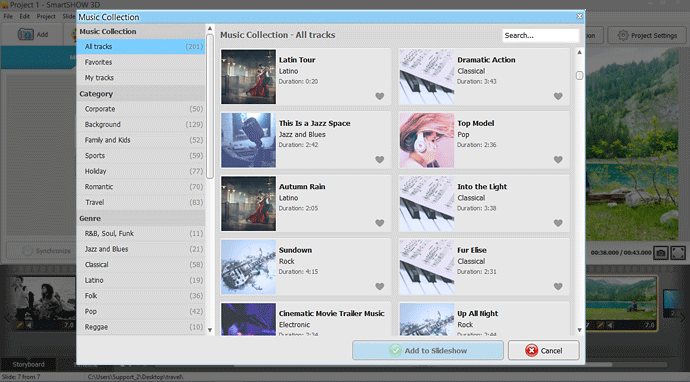The image size is (690, 382).
Task: Choose Pop genre in sidebar
Action: [141, 312]
